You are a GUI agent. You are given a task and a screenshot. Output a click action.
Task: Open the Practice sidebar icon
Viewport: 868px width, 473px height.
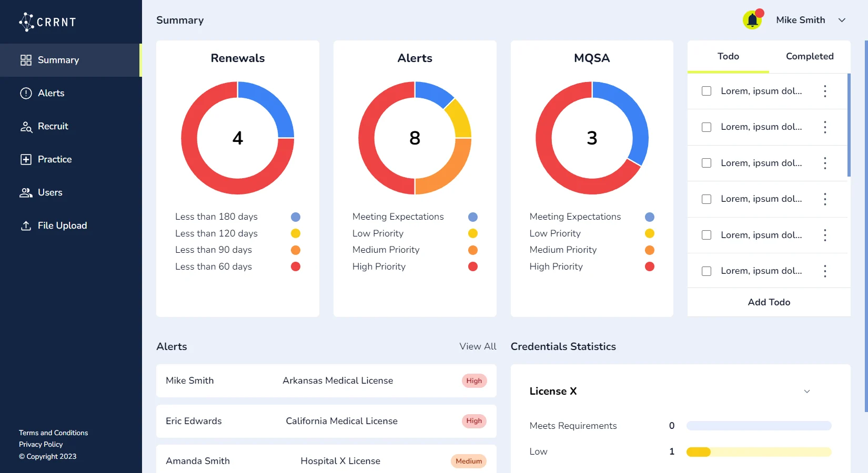tap(26, 159)
